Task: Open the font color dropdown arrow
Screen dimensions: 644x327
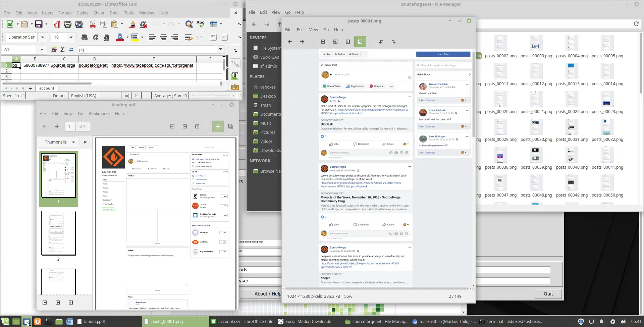Action: point(127,37)
